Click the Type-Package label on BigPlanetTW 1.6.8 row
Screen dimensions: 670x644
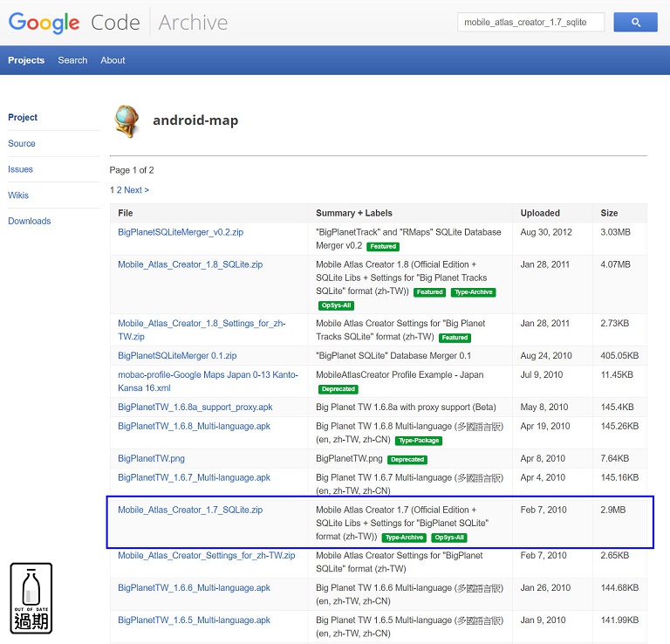tap(419, 441)
